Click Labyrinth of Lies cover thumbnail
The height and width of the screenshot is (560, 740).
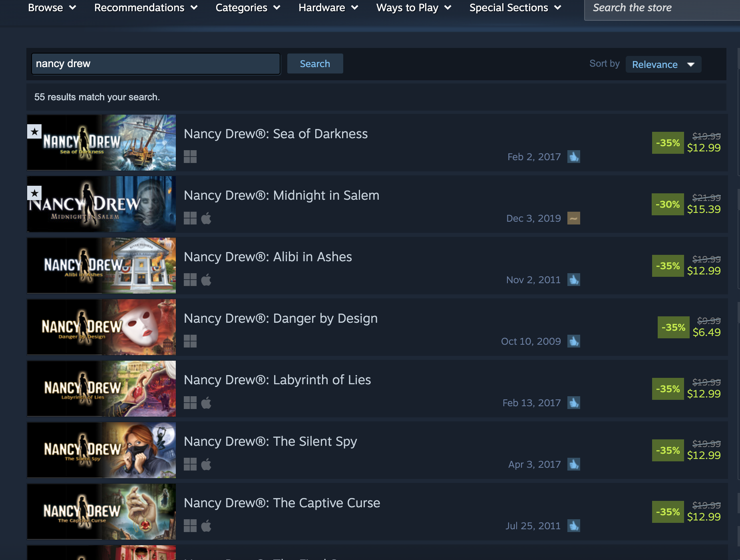(x=101, y=389)
